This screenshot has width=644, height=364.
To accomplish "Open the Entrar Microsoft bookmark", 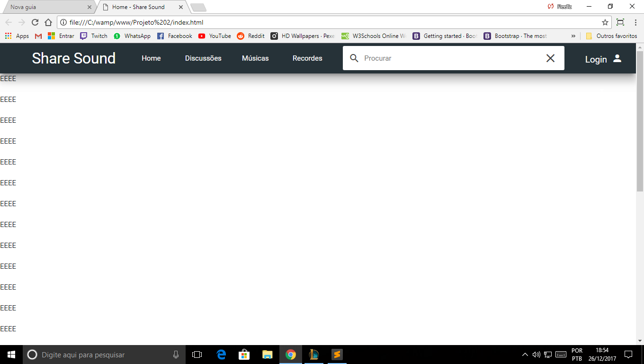I will coord(61,36).
